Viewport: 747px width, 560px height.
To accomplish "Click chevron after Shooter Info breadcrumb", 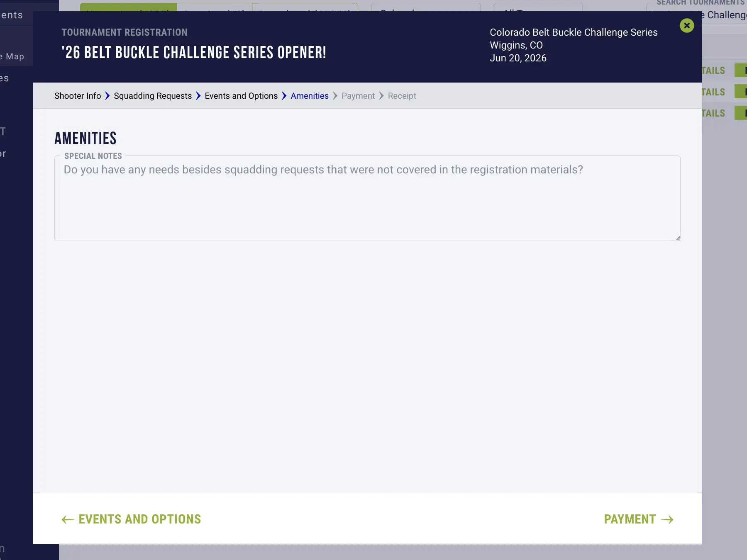I will 107,96.
